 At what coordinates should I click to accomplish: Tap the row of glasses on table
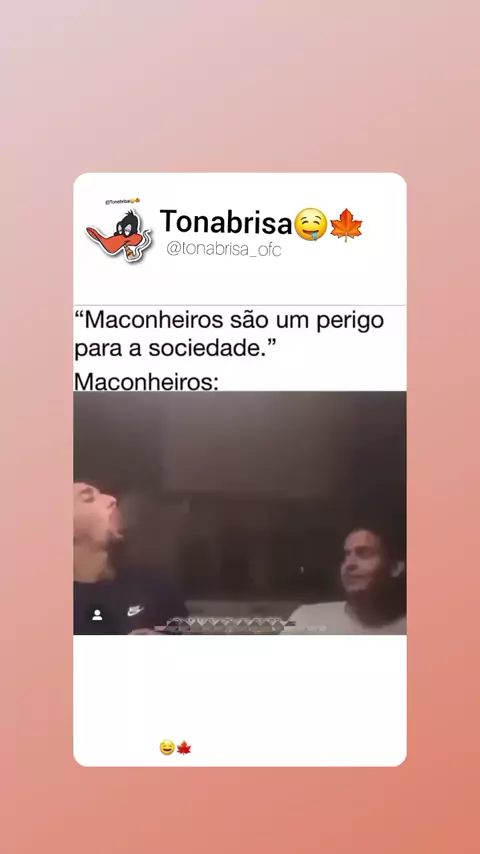(229, 625)
